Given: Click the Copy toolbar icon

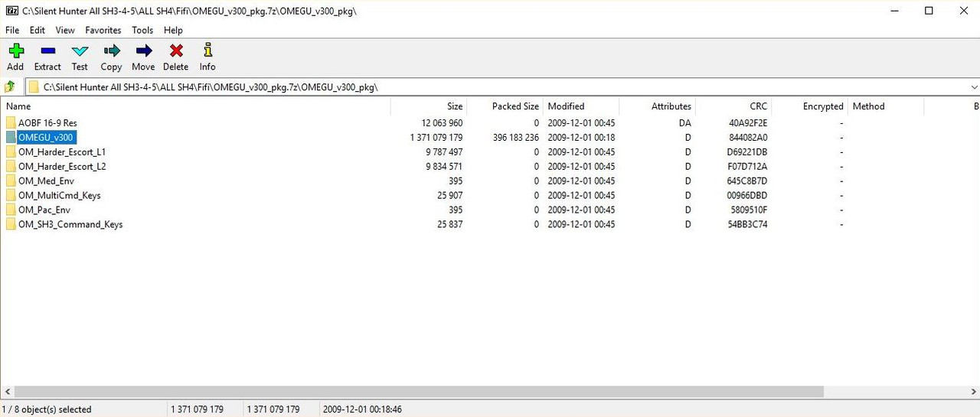Looking at the screenshot, I should coord(112,51).
